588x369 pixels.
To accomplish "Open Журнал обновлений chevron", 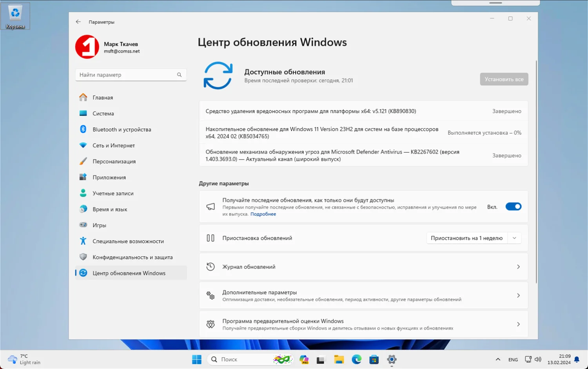I will coord(518,267).
